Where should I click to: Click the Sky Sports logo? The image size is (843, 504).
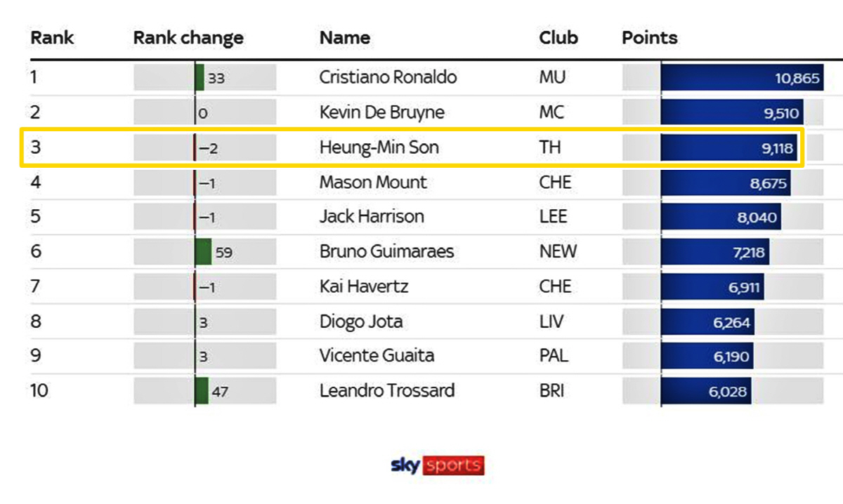[x=437, y=465]
